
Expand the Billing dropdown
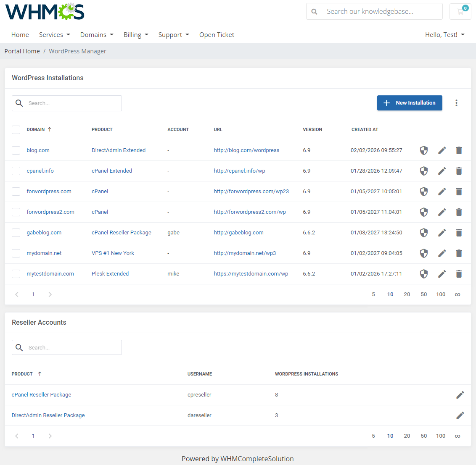136,34
